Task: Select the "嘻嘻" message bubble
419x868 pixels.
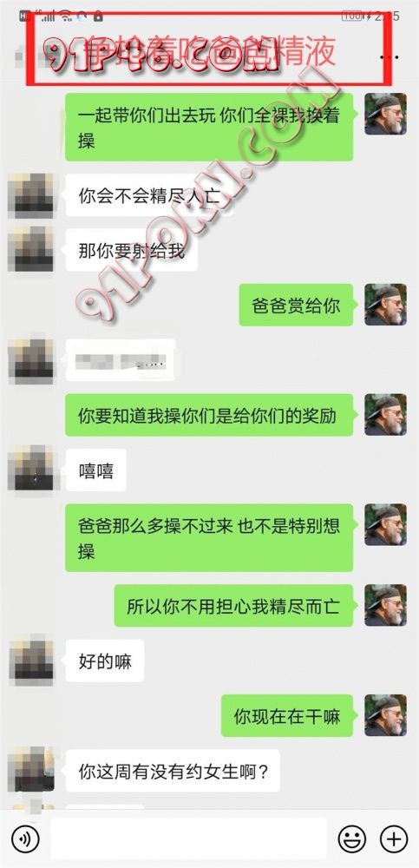Action: coord(95,470)
